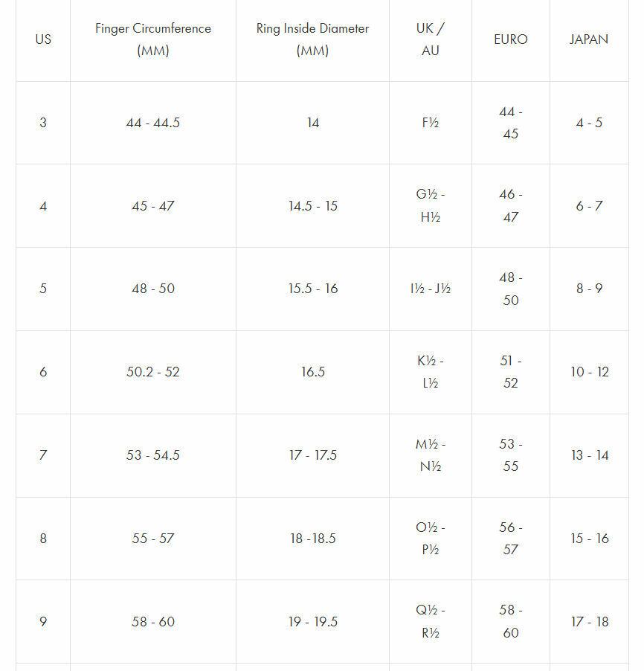Click the 50.2 - 52 circumference cell
The image size is (644, 671).
[x=153, y=372]
